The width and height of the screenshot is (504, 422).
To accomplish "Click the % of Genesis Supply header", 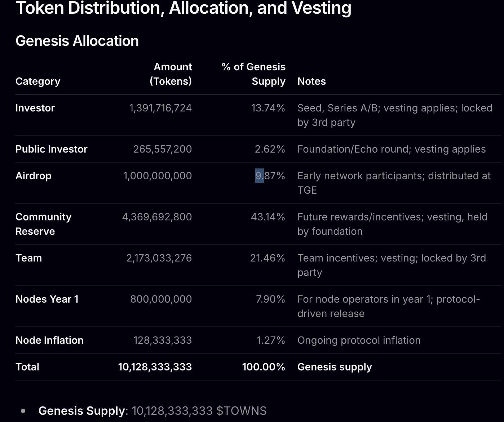I will (253, 74).
